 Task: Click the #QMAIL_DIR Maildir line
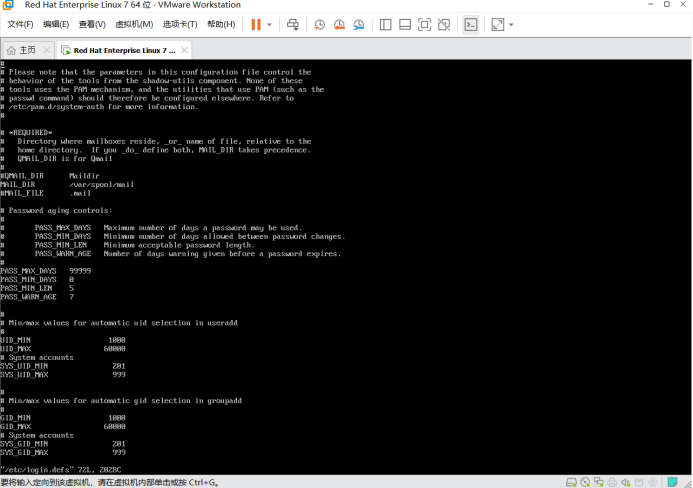[50, 176]
